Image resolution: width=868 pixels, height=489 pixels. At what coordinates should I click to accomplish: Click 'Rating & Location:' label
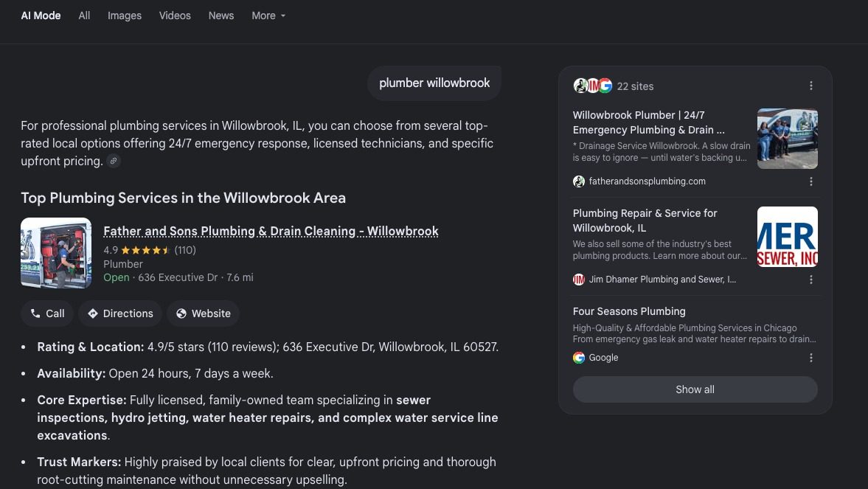[x=91, y=347]
